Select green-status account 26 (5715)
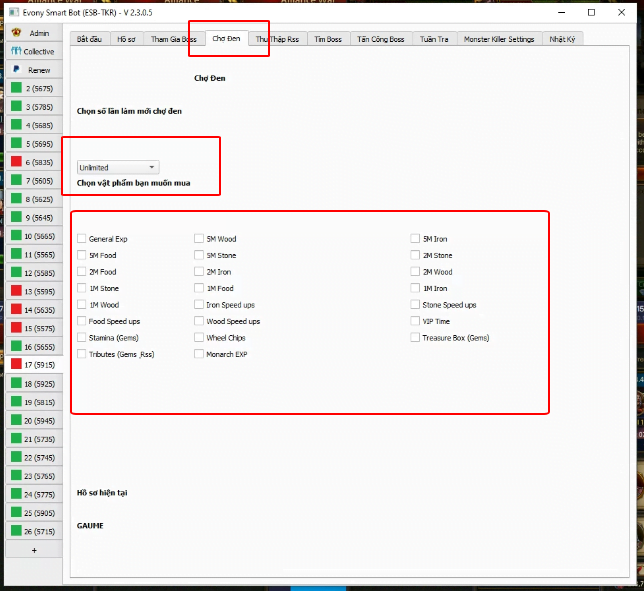The height and width of the screenshot is (591, 644). 33,531
